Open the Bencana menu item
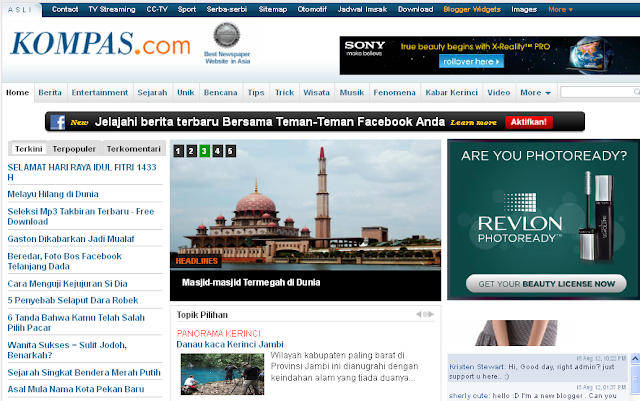The height and width of the screenshot is (401, 640). (x=220, y=93)
